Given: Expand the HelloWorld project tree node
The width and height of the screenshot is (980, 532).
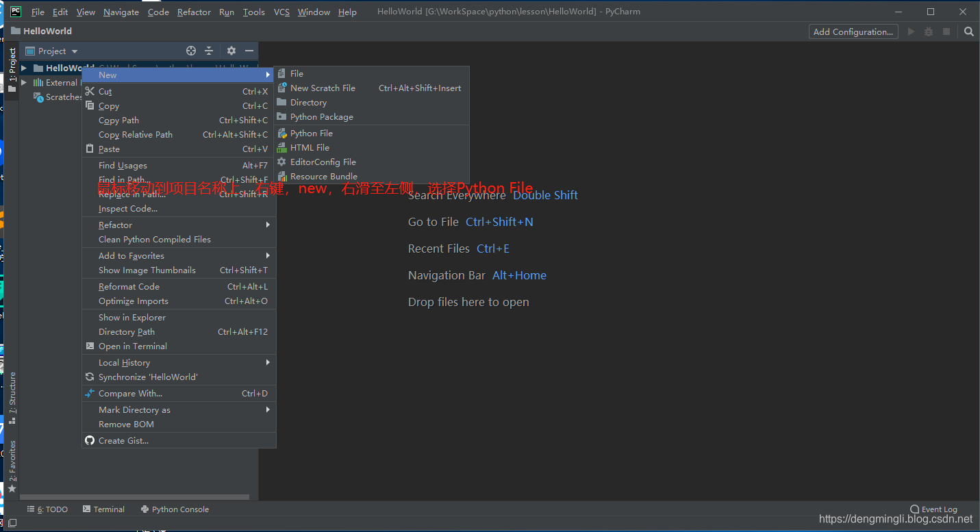Looking at the screenshot, I should (x=24, y=68).
